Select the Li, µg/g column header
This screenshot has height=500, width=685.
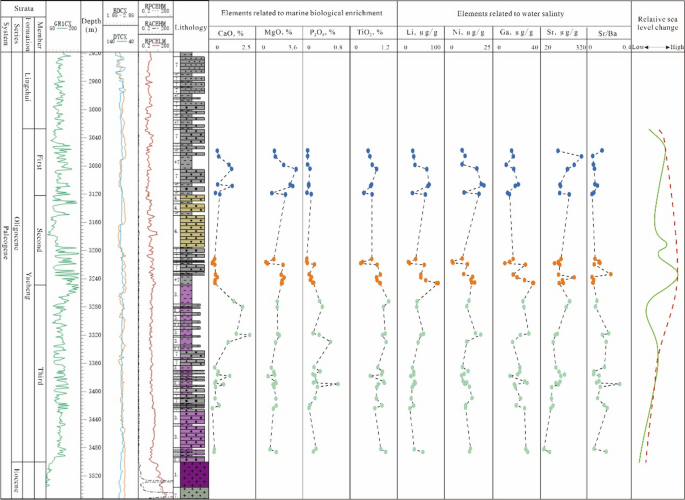pos(420,33)
